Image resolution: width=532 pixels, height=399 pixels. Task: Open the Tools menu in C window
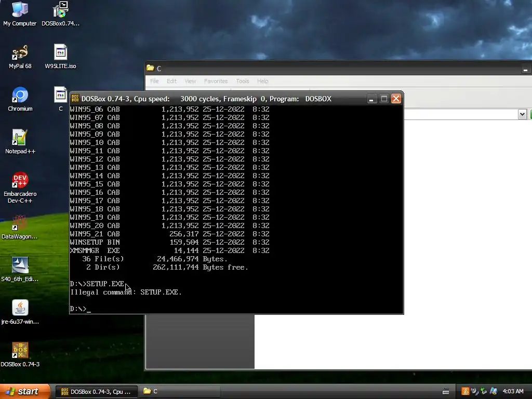pyautogui.click(x=243, y=81)
